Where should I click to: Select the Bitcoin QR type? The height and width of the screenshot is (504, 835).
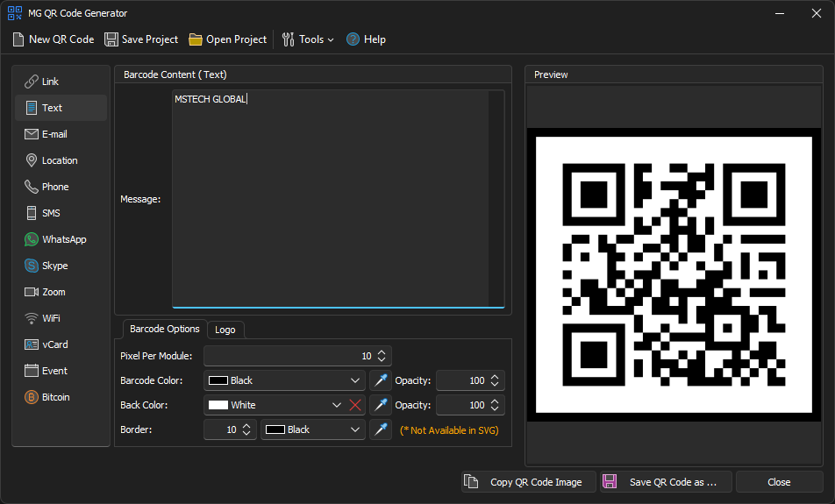tap(61, 397)
